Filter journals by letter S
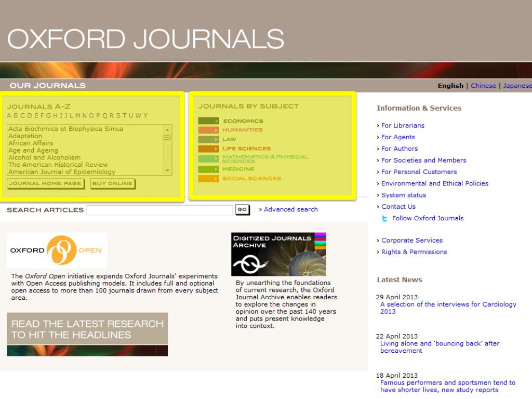 (118, 116)
